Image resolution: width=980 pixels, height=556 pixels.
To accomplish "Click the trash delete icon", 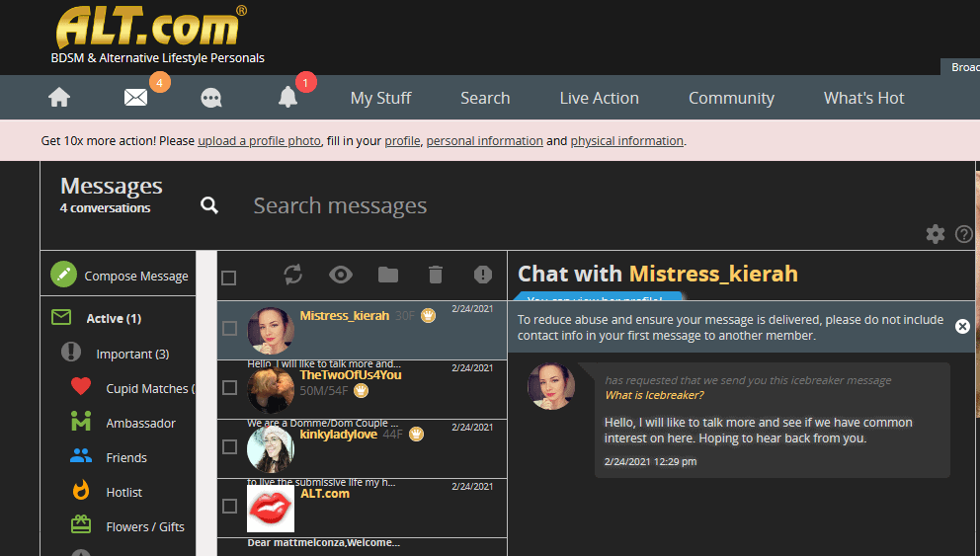I will point(436,275).
